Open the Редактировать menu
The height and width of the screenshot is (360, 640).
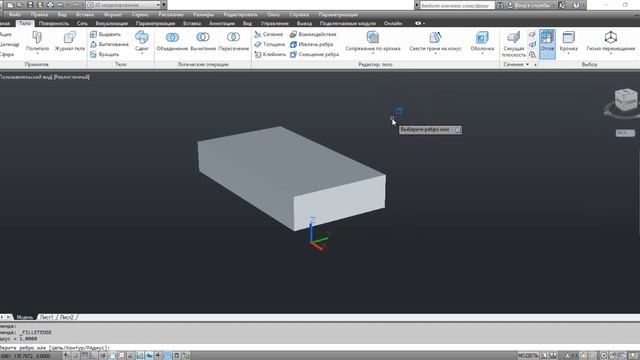(x=240, y=14)
